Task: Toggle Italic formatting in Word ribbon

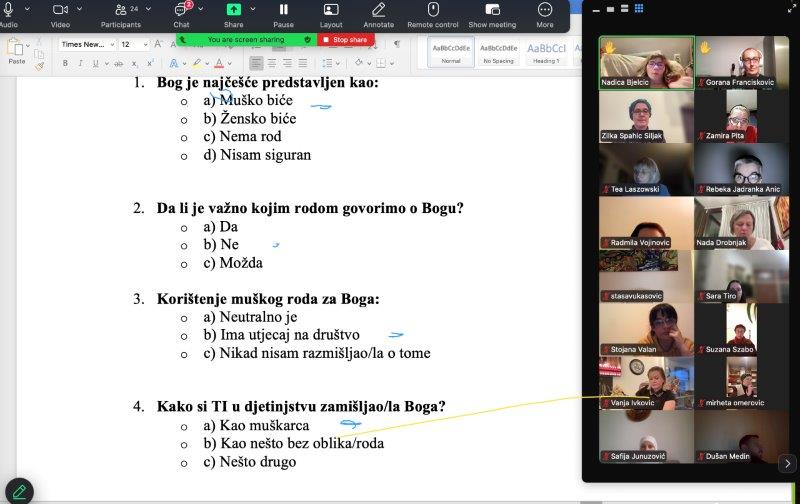Action: 80,63
